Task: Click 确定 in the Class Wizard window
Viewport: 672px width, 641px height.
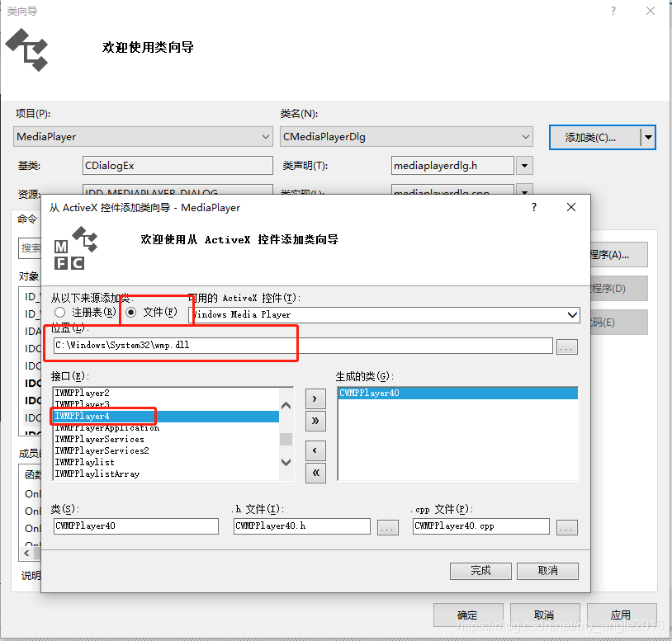Action: pyautogui.click(x=467, y=615)
